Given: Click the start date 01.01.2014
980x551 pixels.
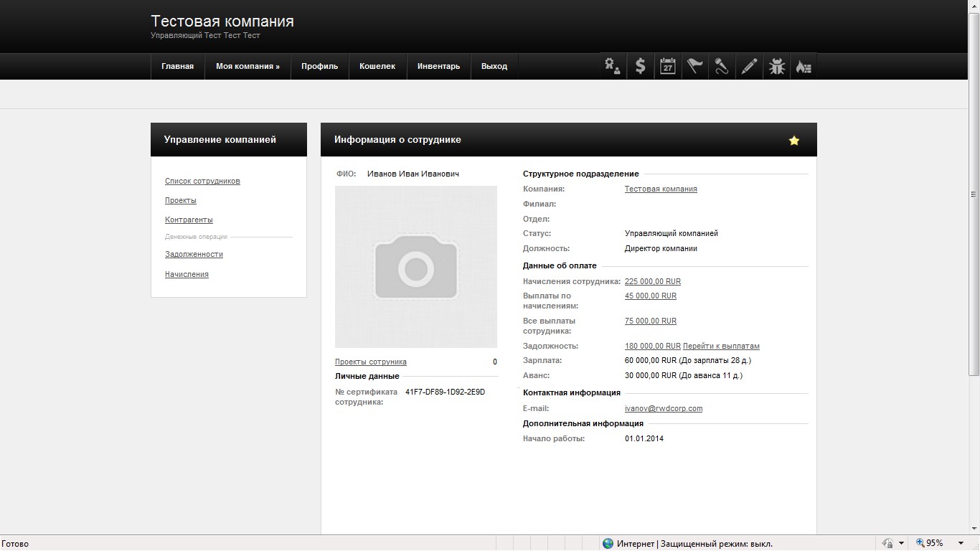Looking at the screenshot, I should pyautogui.click(x=644, y=438).
